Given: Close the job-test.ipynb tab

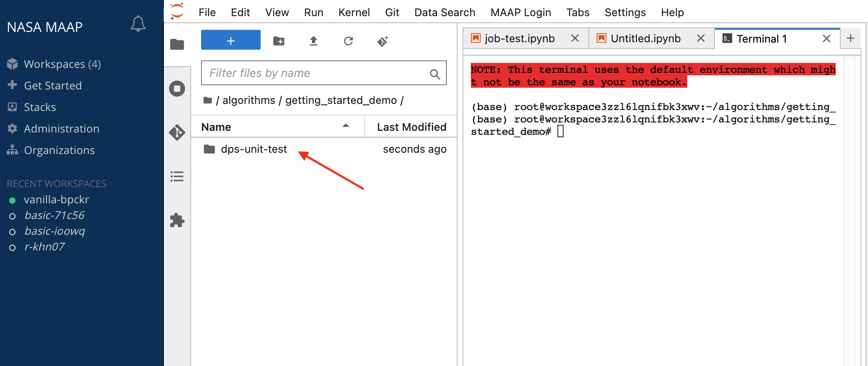Looking at the screenshot, I should [575, 39].
